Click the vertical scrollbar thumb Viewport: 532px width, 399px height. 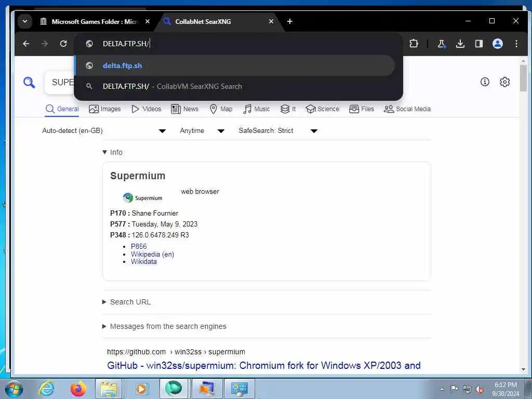523,78
